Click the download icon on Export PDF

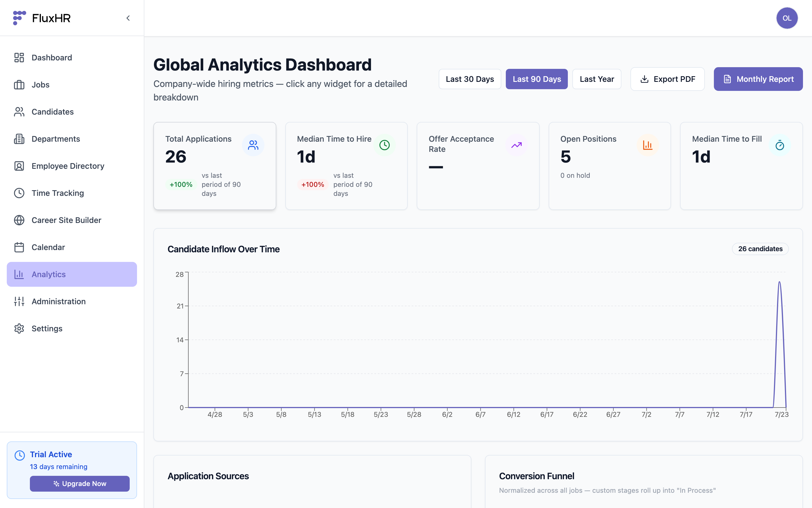[644, 79]
